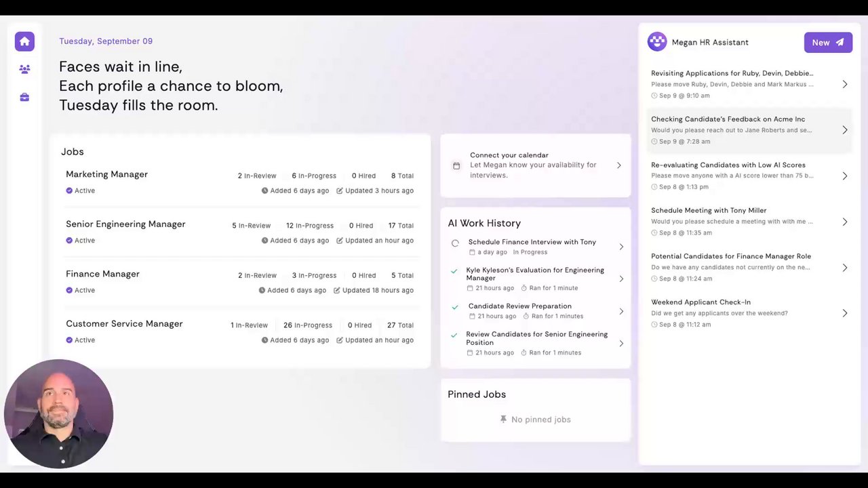Image resolution: width=868 pixels, height=488 pixels.
Task: Click the Active status icon under Senior Engineering Manager
Action: click(69, 241)
